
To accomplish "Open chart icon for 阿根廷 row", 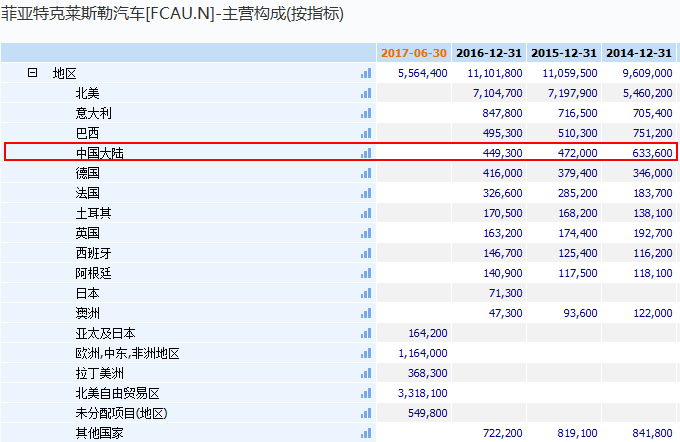I will [x=366, y=273].
